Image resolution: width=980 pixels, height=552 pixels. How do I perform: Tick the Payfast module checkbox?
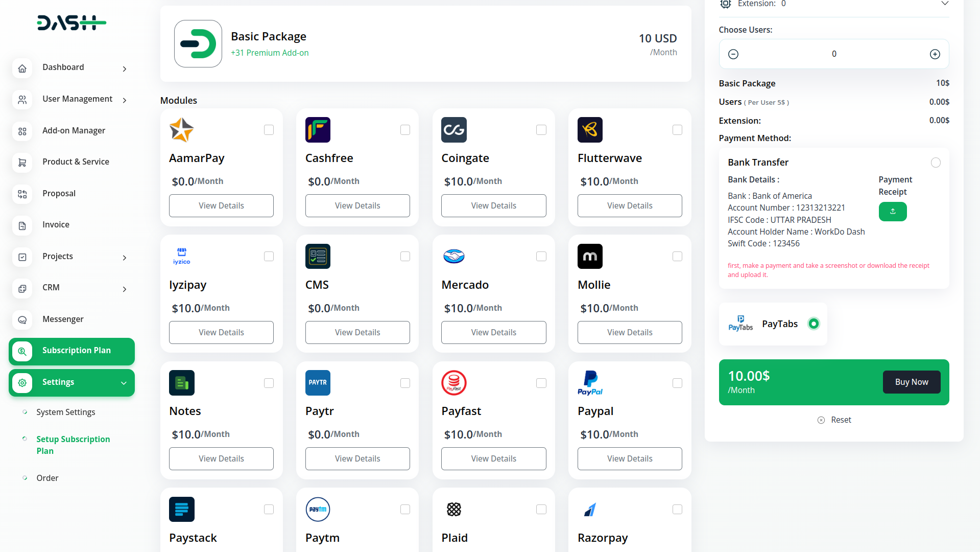pyautogui.click(x=541, y=383)
